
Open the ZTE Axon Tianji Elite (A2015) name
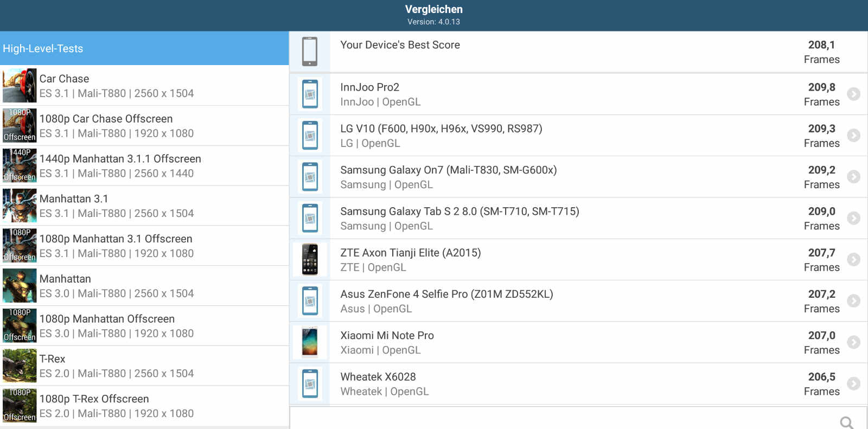click(x=410, y=253)
